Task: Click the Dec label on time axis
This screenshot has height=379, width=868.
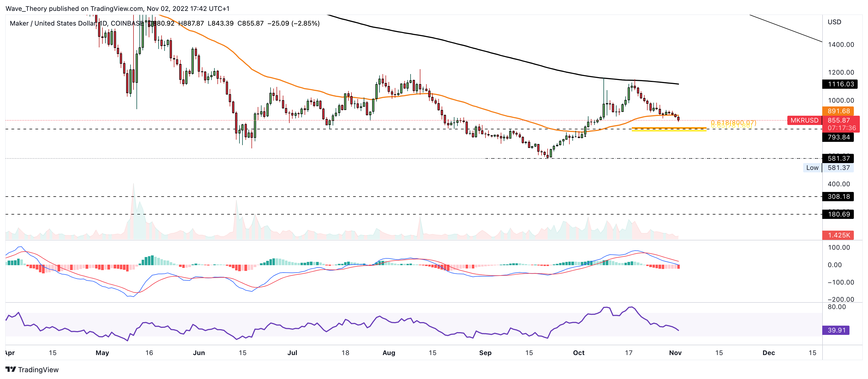Action: (x=769, y=353)
